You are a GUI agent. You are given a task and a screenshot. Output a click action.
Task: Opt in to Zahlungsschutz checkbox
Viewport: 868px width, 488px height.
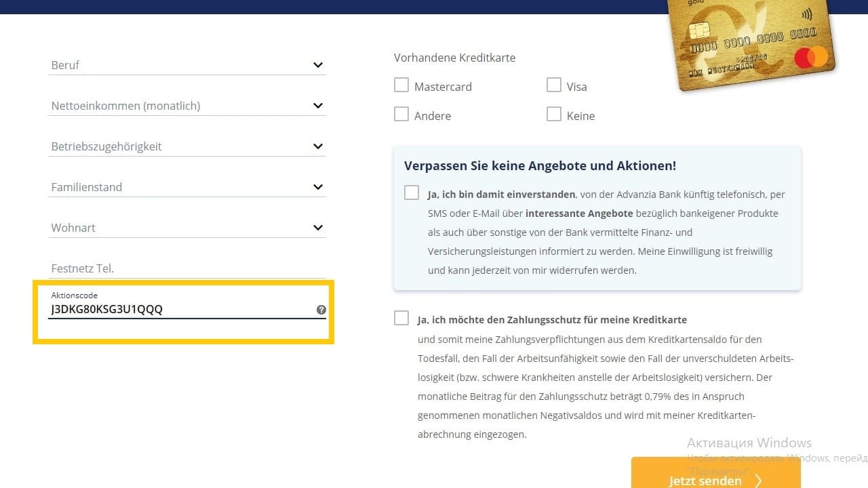point(401,319)
